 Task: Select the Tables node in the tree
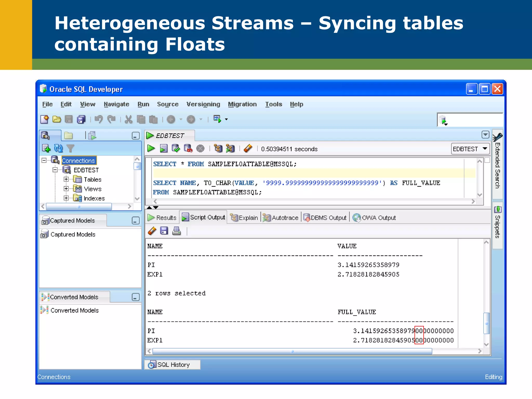pos(92,179)
